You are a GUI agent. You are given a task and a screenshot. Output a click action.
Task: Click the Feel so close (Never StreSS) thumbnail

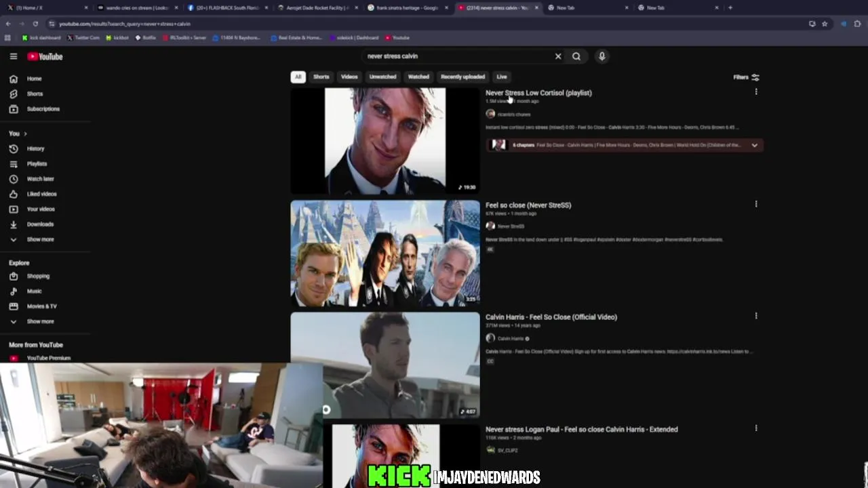pos(385,253)
